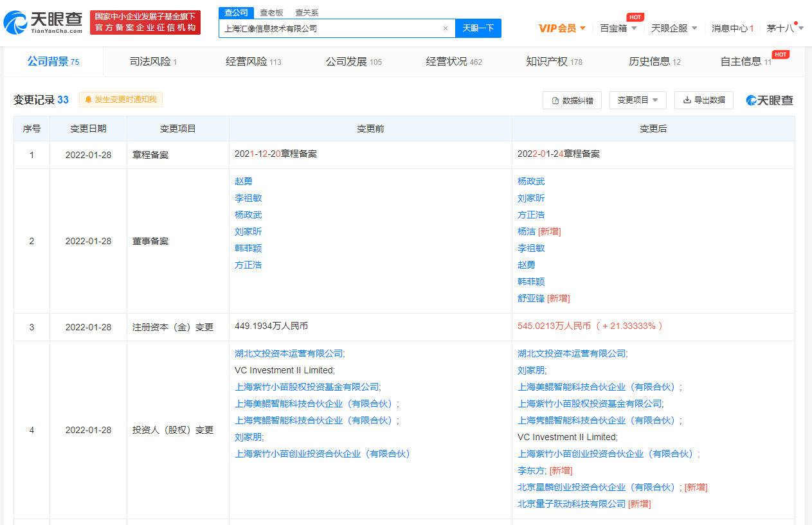Select the 司法风险 tab
Screen dimensions: 812x525
[153, 62]
